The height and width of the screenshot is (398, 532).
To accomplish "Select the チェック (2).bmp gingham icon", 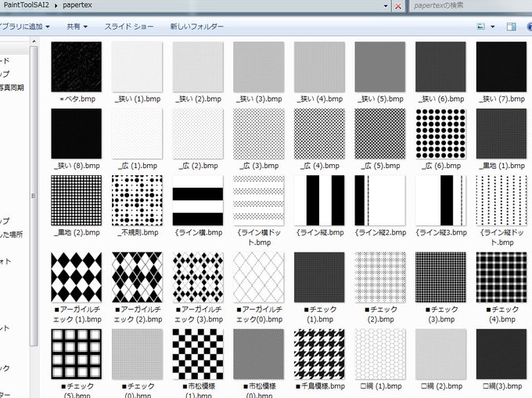I will tap(380, 277).
